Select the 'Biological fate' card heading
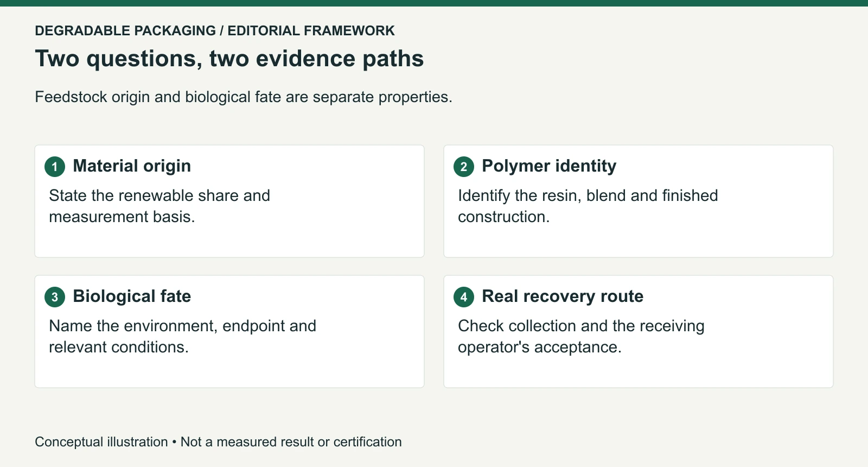868x467 pixels. pyautogui.click(x=132, y=296)
